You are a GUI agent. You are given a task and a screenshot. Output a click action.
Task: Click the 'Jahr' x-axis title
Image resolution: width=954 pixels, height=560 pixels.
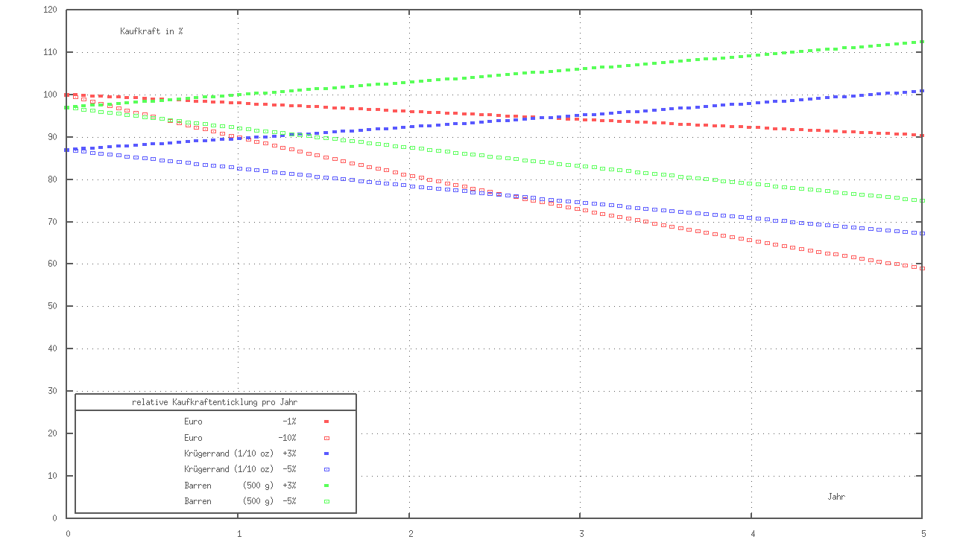836,497
